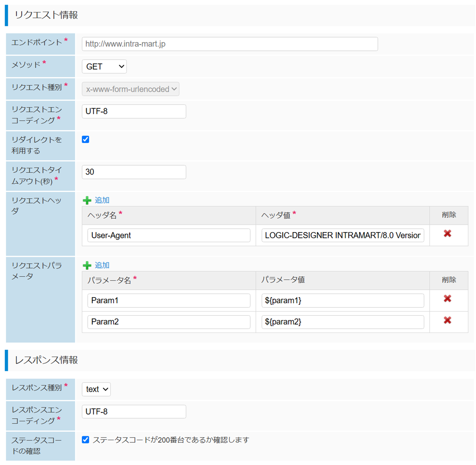Delete the Param1 parameter row

(x=447, y=299)
